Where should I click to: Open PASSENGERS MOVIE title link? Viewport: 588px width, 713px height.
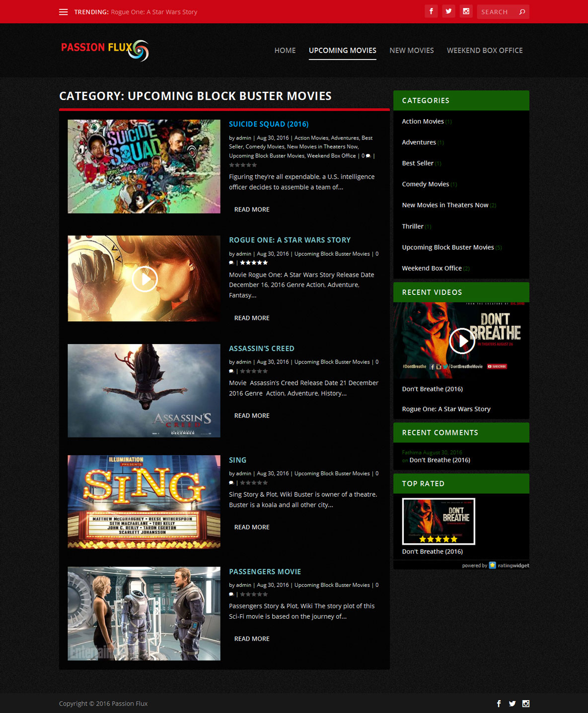(265, 572)
